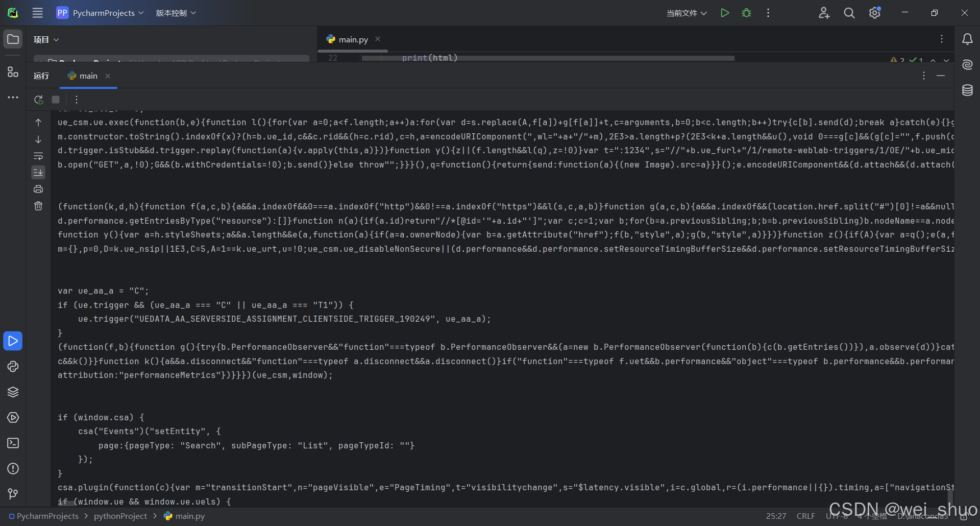The image size is (980, 526).
Task: Open the PycharmProjects project dropdown
Action: tap(100, 13)
